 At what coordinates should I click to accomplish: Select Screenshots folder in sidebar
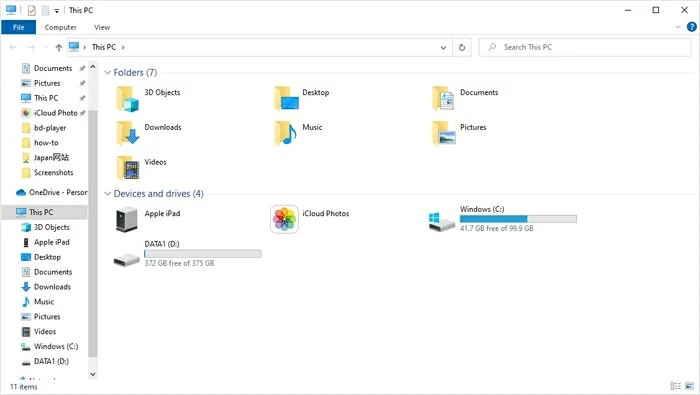(47, 173)
